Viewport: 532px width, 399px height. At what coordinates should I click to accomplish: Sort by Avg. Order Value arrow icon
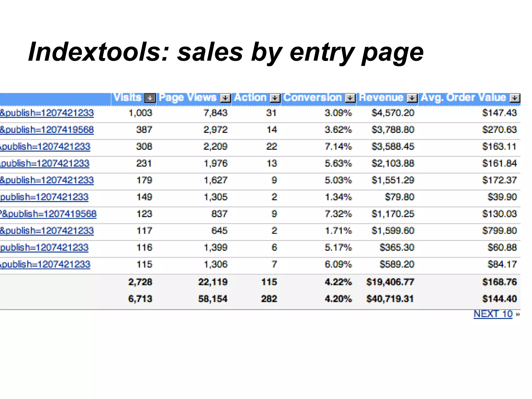pos(515,98)
